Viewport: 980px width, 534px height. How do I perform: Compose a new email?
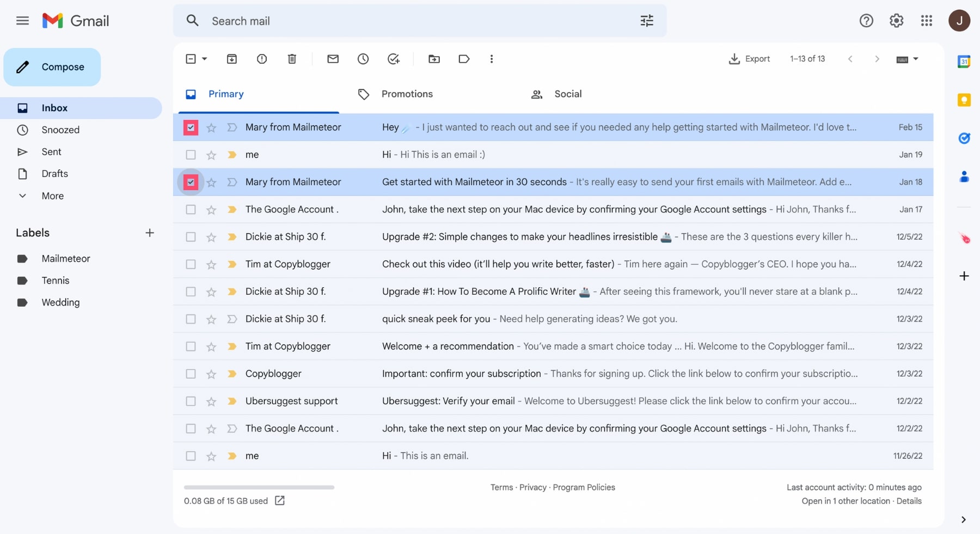click(x=52, y=67)
